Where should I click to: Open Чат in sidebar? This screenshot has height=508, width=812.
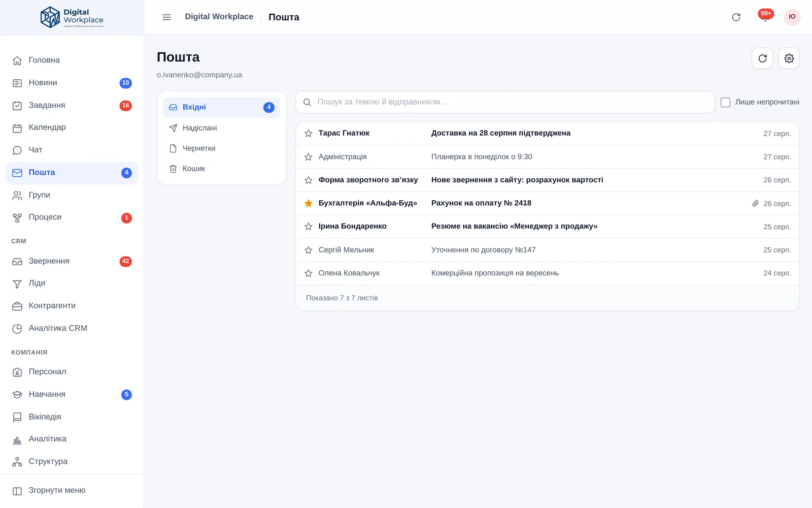(72, 150)
